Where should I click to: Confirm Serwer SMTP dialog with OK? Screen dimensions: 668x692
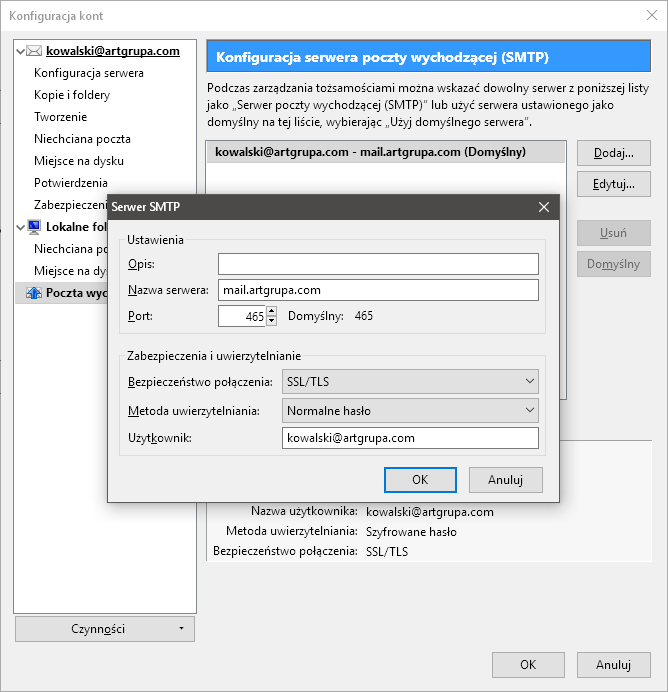pyautogui.click(x=420, y=480)
